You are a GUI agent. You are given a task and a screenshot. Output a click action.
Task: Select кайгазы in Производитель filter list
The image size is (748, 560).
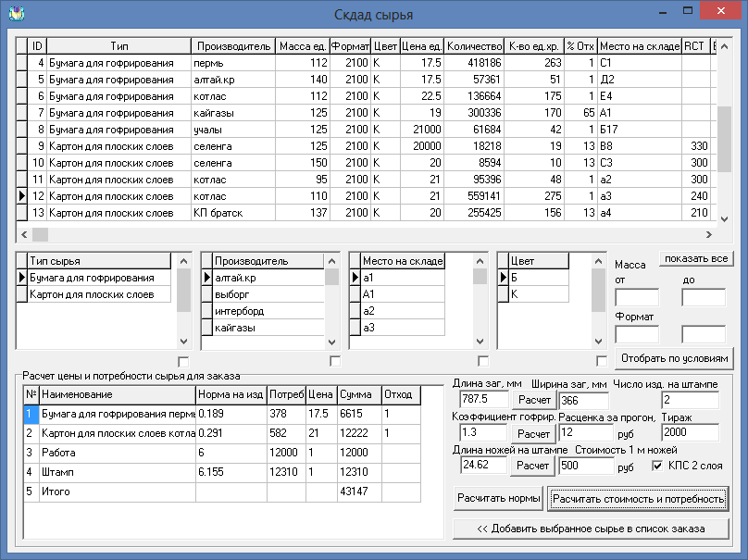[268, 328]
